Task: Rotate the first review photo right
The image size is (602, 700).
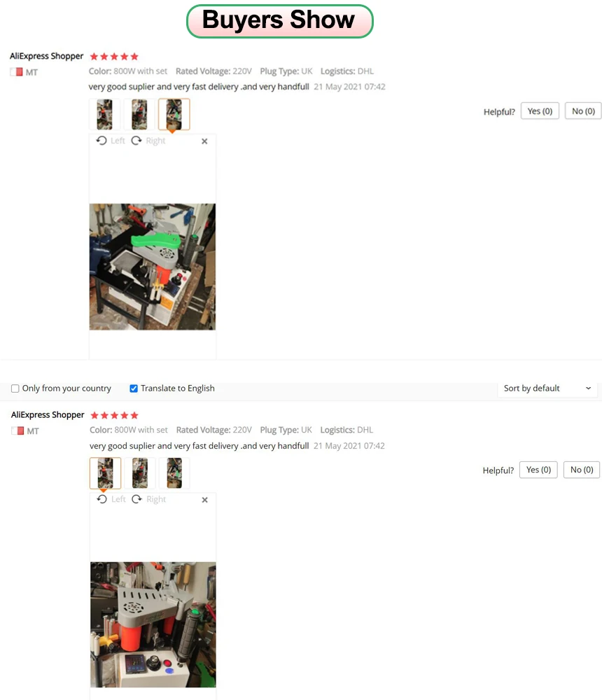Action: [x=148, y=141]
